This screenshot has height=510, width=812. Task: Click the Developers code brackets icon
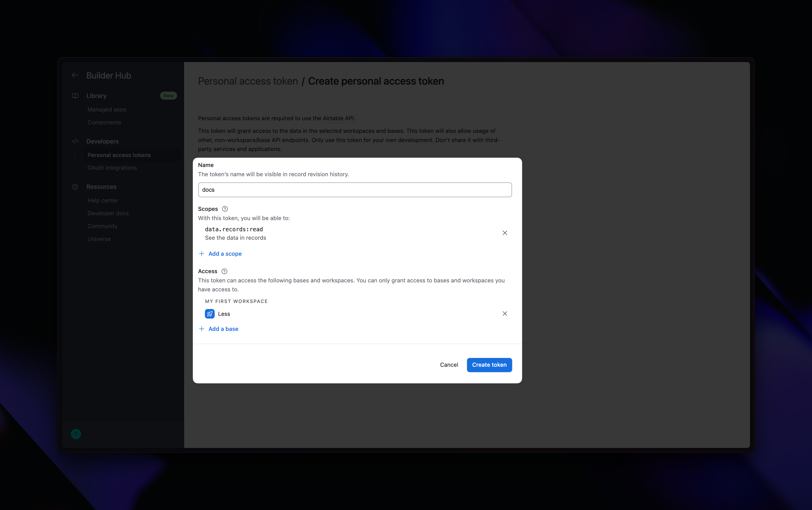click(75, 141)
